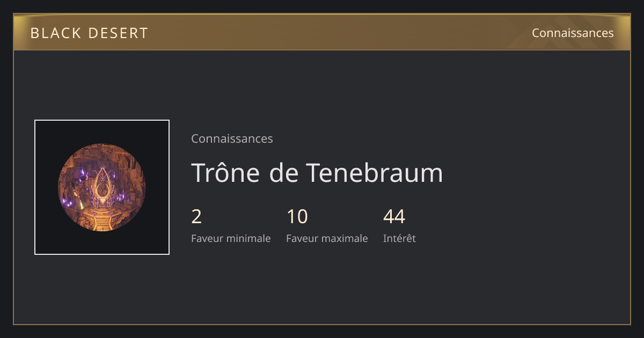Click the word Tenebraum in the title
Screen dimensions: 644x338
click(375, 173)
